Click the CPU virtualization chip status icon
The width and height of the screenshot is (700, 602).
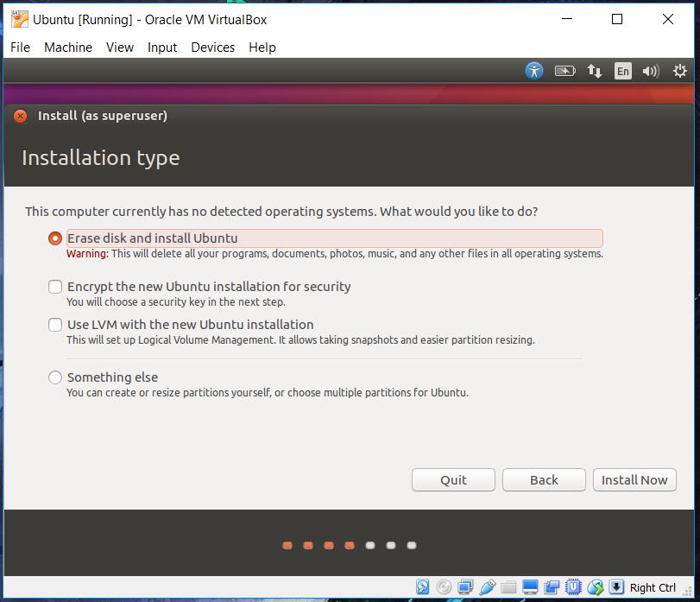(573, 586)
